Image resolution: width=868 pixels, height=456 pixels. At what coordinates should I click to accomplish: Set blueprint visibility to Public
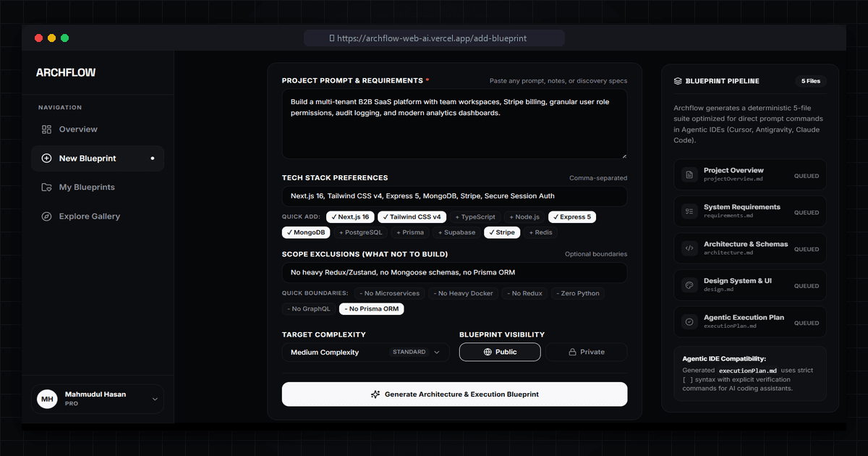tap(500, 352)
